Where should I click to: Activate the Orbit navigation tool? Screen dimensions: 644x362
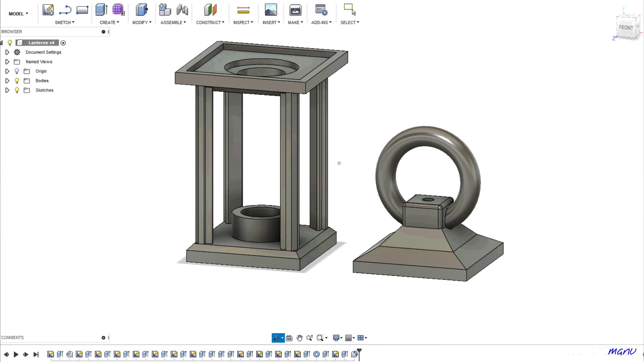click(x=276, y=338)
